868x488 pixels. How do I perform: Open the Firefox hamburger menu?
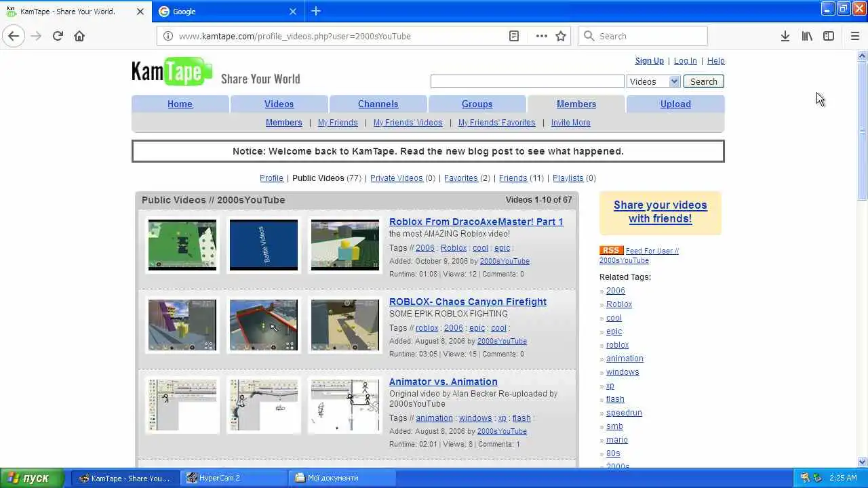(854, 36)
